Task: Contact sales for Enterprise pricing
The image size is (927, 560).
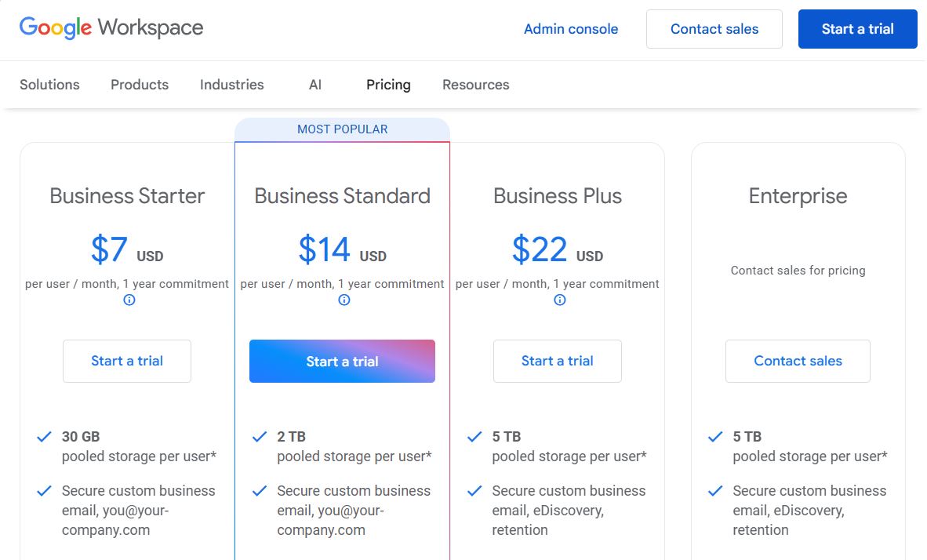Action: (798, 361)
